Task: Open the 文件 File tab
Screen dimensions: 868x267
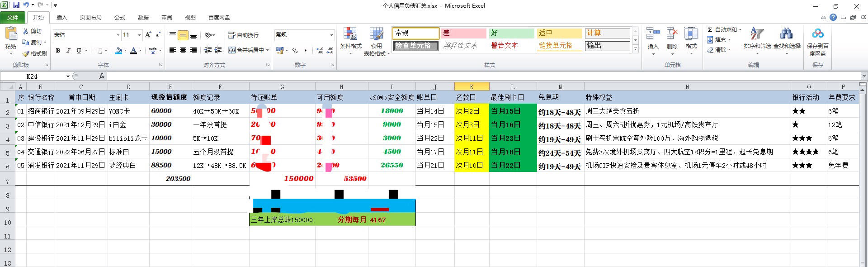Action: (13, 18)
